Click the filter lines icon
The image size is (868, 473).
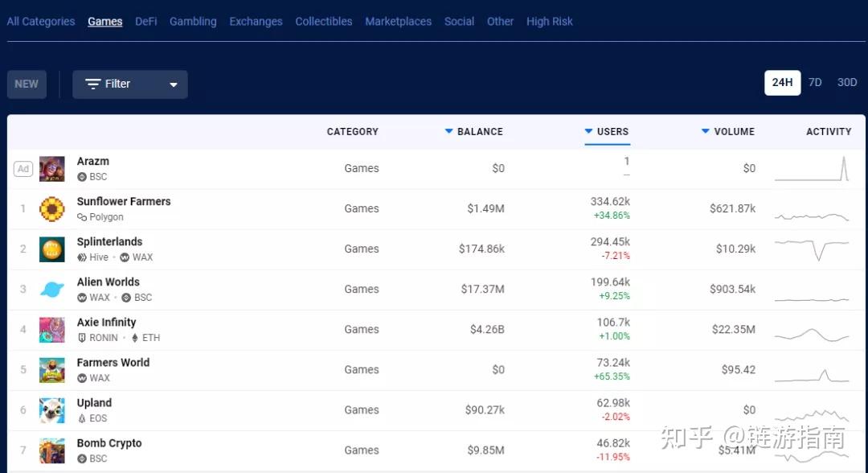(92, 84)
